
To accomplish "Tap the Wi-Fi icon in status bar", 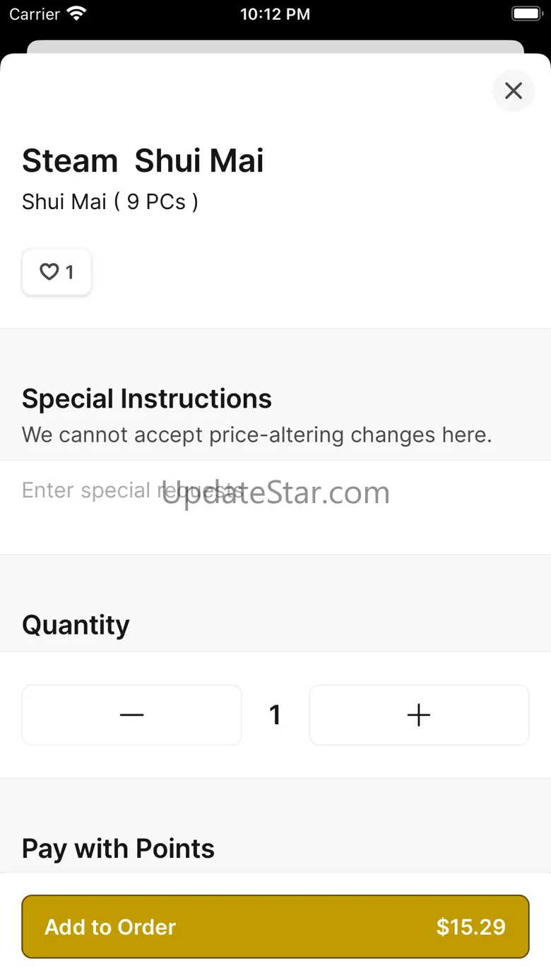I will 76,13.
